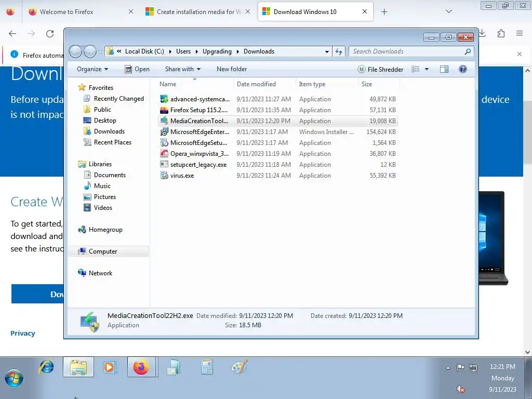Click the refresh button beside address bar
The width and height of the screenshot is (532, 399).
pyautogui.click(x=339, y=51)
